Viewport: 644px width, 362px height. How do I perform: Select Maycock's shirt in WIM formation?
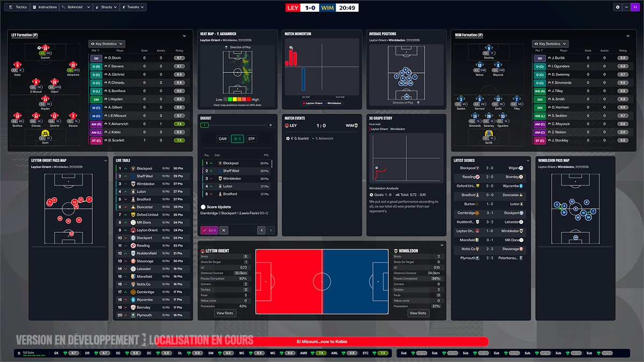[498, 65]
